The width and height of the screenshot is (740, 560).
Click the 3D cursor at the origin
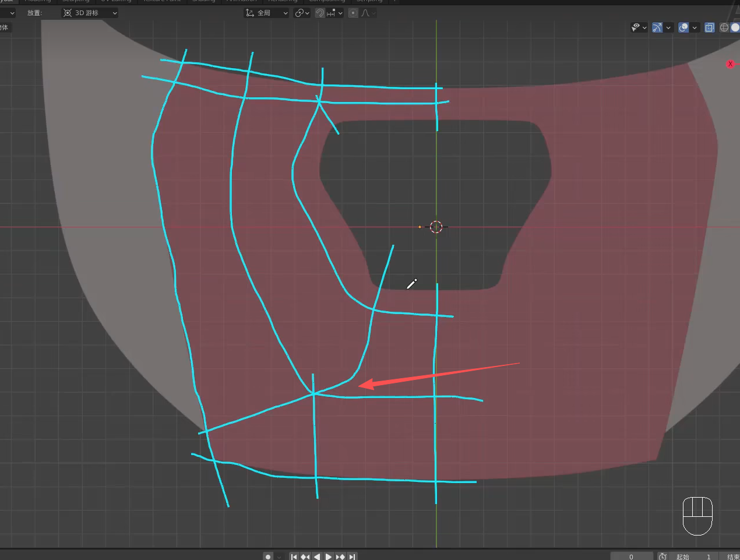click(x=436, y=227)
